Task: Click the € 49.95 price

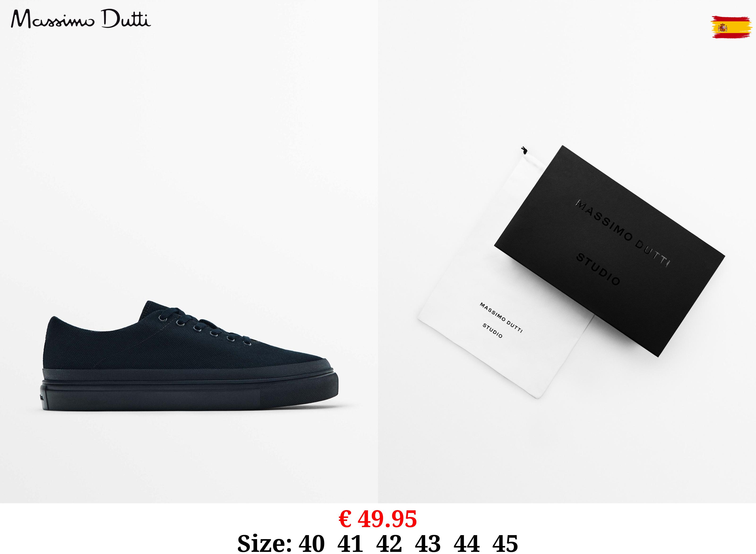Action: point(378,519)
